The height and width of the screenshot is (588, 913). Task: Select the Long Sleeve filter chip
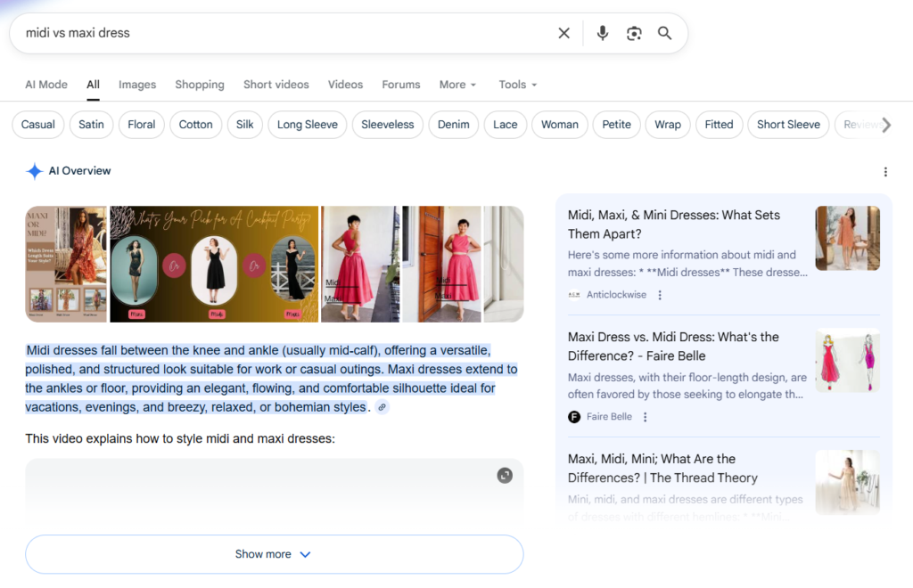[x=307, y=125]
